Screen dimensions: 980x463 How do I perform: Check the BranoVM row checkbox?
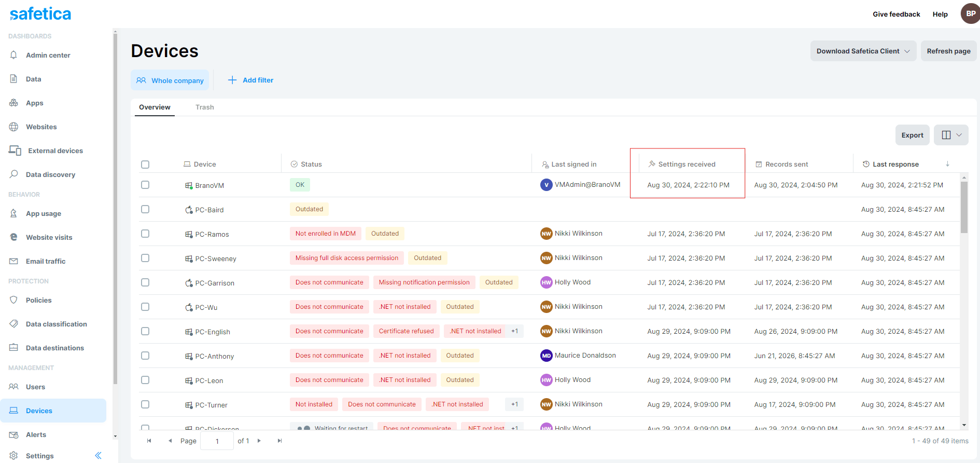[145, 185]
